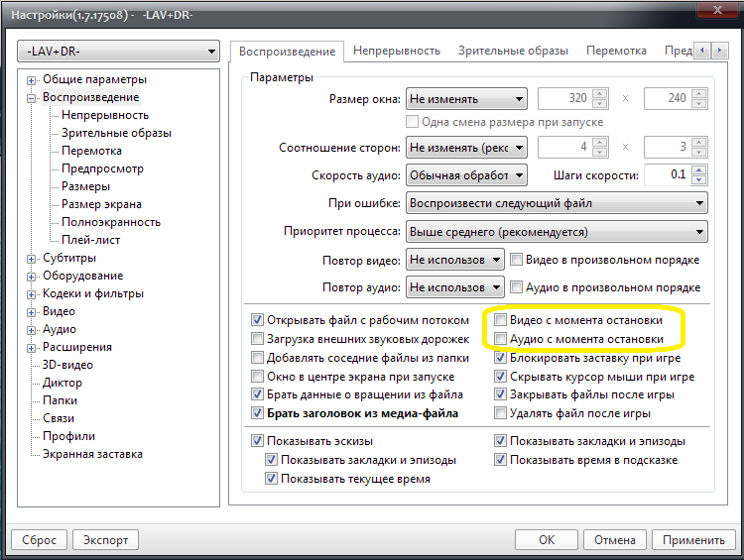
Task: Enable Аудио с момента остановки checkbox
Action: [502, 339]
